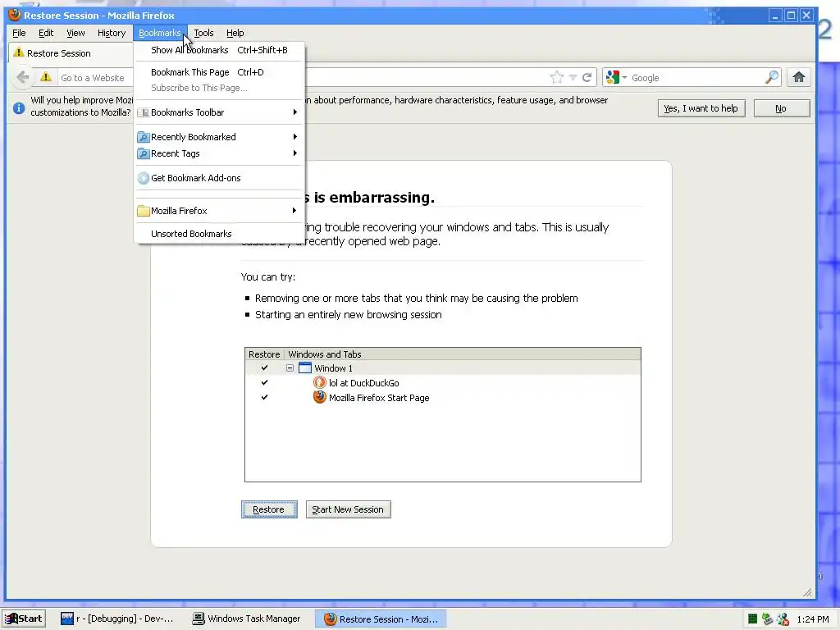Open the File menu
This screenshot has height=630, width=840.
[x=19, y=33]
